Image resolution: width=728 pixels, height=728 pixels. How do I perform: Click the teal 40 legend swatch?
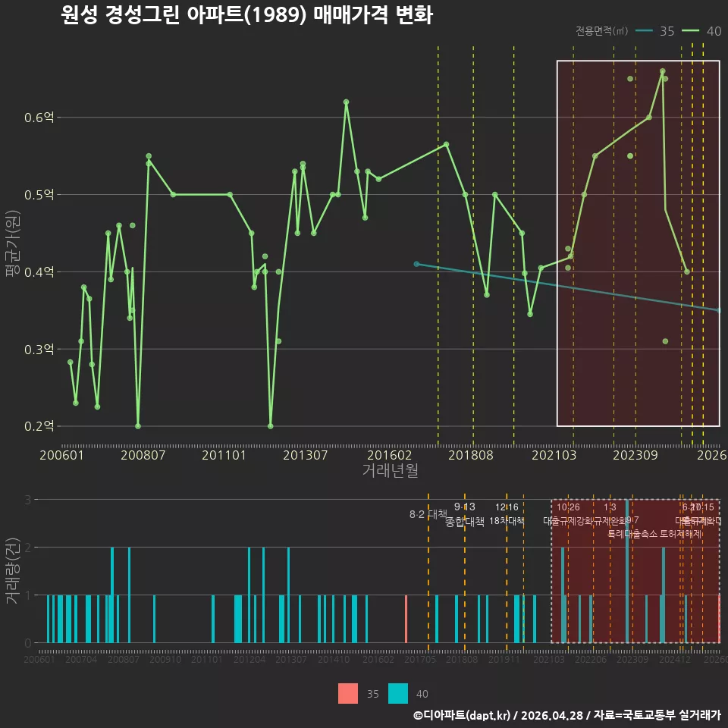398,694
